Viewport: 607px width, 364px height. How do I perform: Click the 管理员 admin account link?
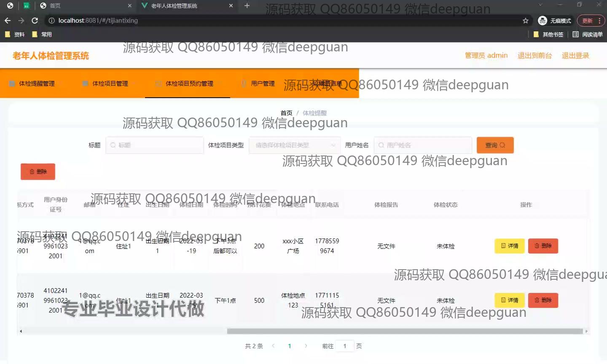click(486, 56)
